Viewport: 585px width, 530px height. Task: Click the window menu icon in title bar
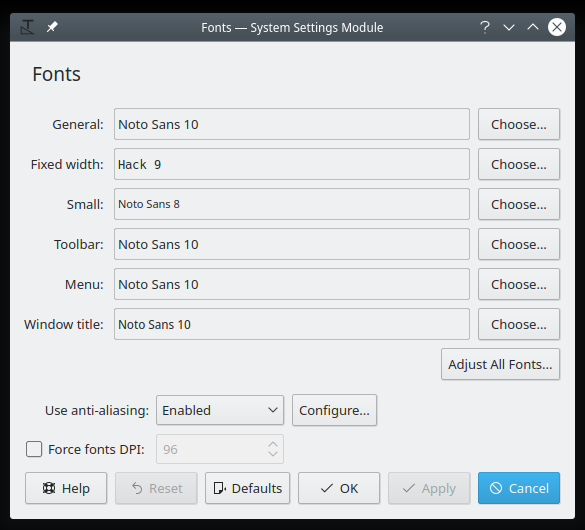click(28, 27)
